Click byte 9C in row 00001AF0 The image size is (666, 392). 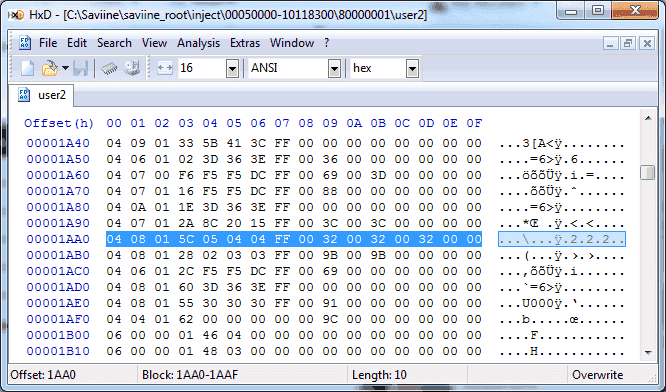coord(330,319)
